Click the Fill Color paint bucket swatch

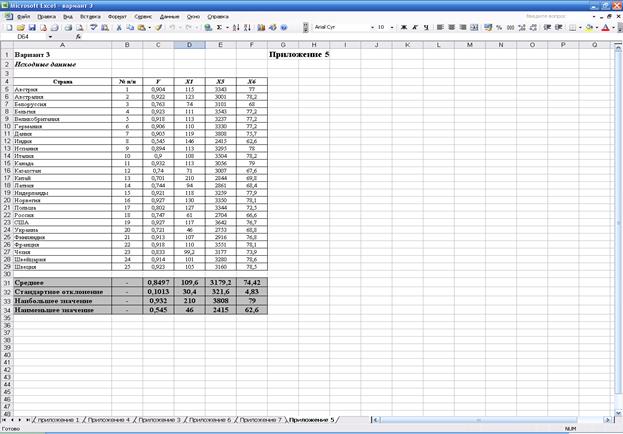point(589,27)
